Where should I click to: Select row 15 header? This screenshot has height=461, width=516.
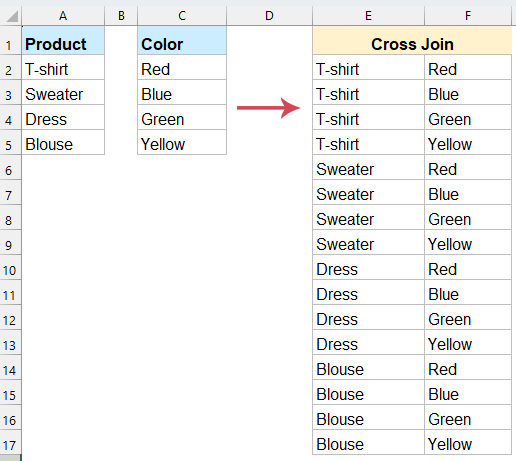click(10, 392)
